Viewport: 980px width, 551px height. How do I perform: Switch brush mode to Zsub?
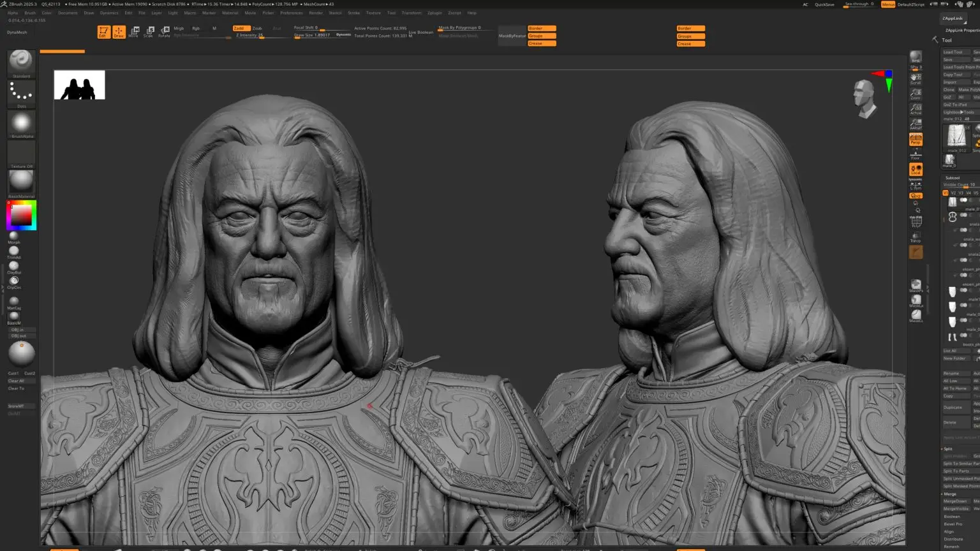coord(257,28)
